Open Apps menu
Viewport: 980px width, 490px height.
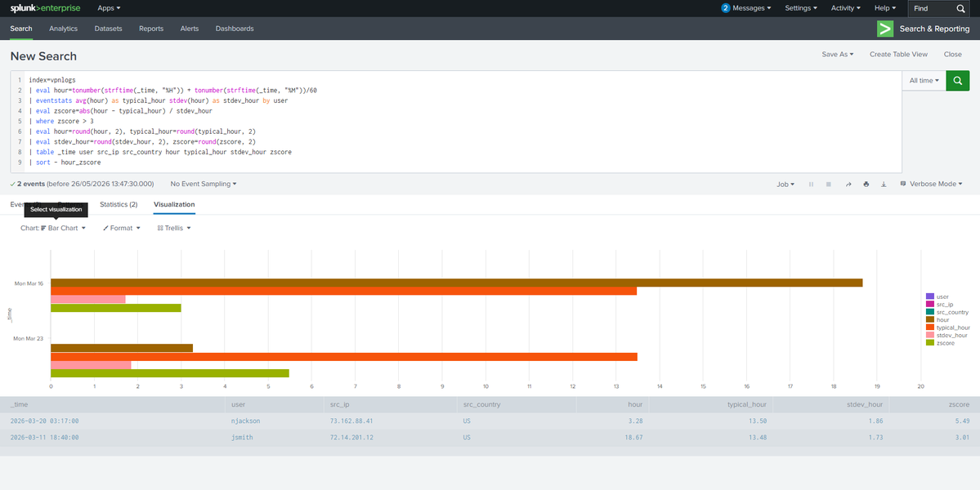(x=109, y=8)
